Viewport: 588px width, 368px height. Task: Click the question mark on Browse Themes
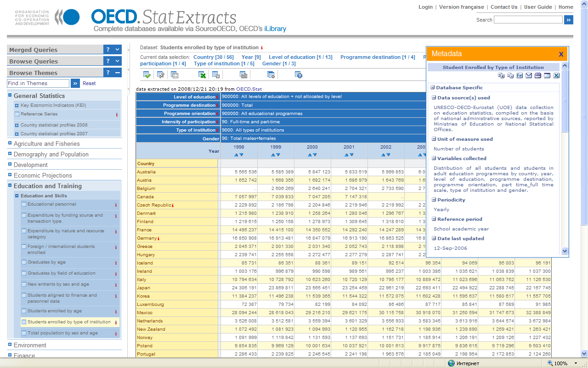pyautogui.click(x=108, y=73)
